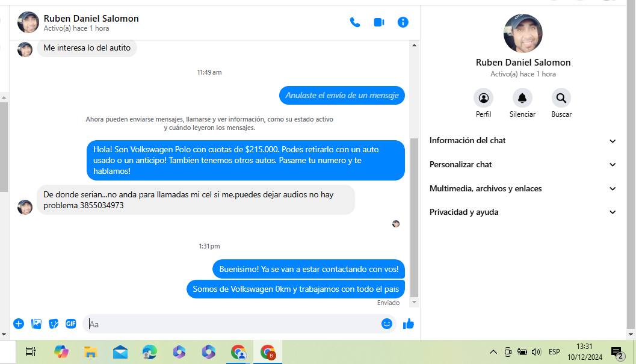636x364 pixels.
Task: Select the message 'Me interesa lo del autito'
Action: [87, 48]
